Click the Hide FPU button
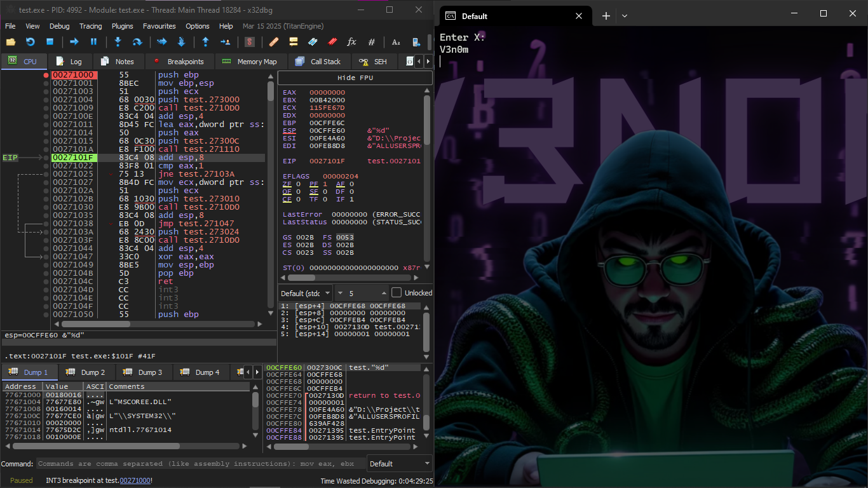 [x=355, y=78]
